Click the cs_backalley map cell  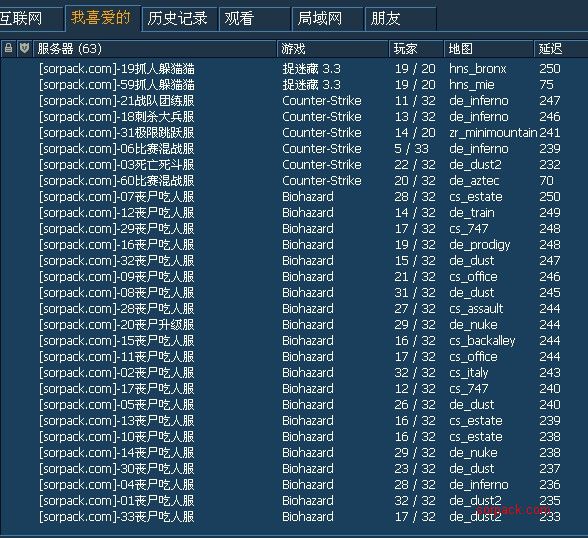(x=482, y=341)
